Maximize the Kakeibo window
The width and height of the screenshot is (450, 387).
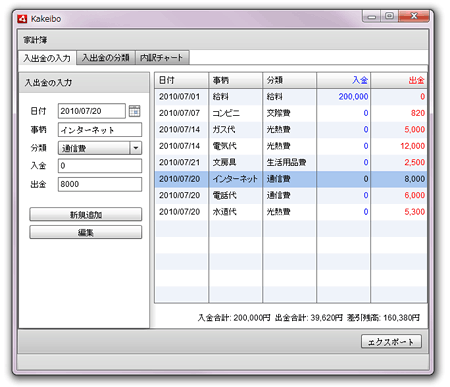(389, 16)
